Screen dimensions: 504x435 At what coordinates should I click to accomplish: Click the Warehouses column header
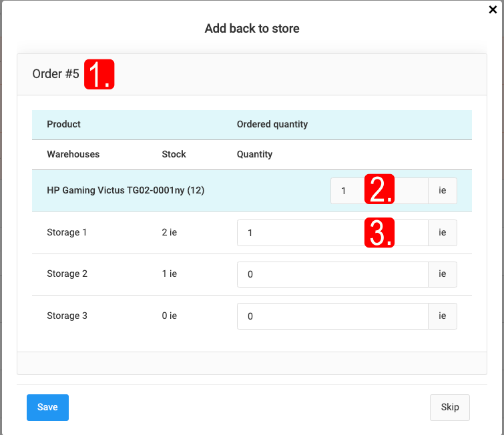(73, 154)
